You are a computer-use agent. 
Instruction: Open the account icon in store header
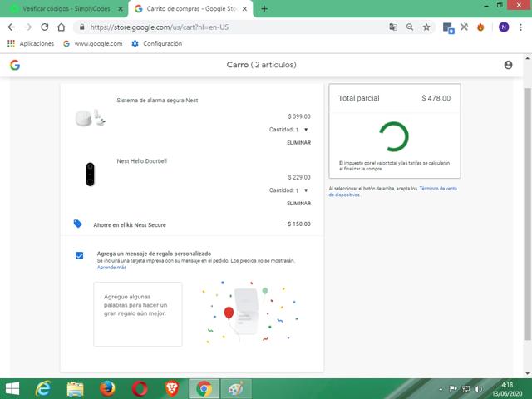click(x=508, y=65)
